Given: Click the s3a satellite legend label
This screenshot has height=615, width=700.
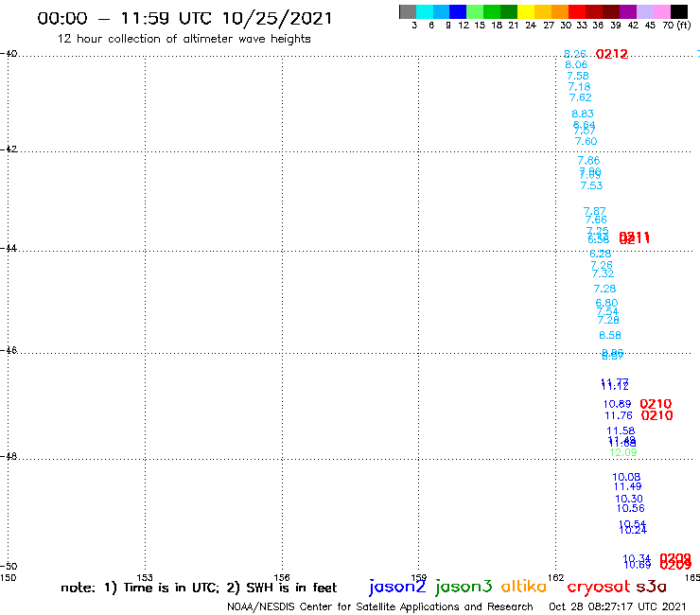Looking at the screenshot, I should pyautogui.click(x=651, y=587).
